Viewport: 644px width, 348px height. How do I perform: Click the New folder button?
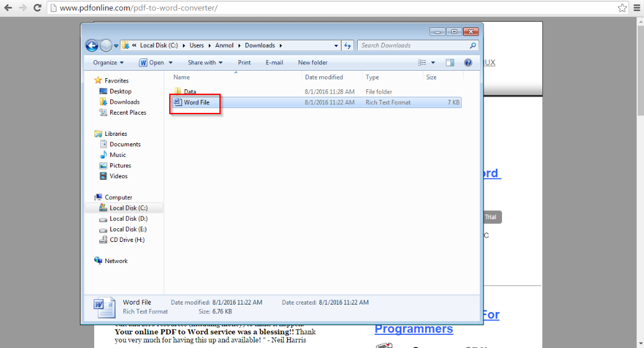pyautogui.click(x=312, y=63)
